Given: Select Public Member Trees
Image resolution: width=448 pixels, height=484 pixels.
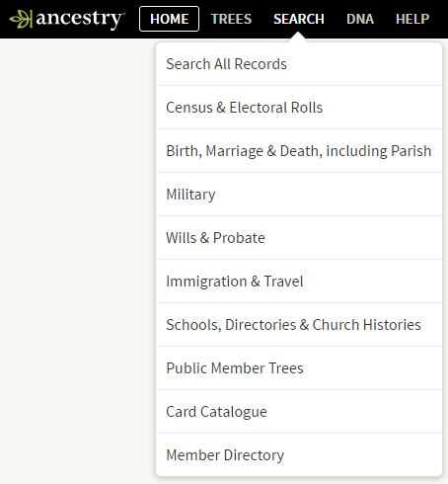Looking at the screenshot, I should [299, 368].
